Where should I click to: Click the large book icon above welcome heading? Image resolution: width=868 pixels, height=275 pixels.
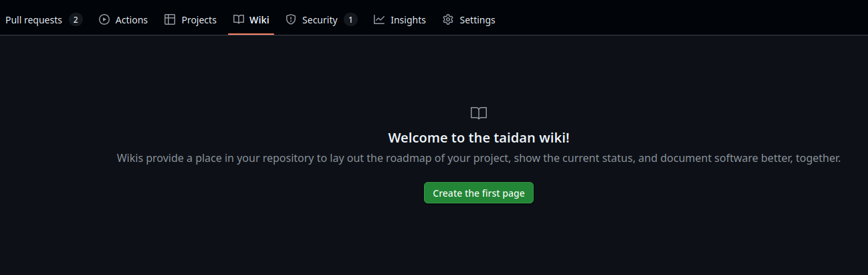click(x=479, y=113)
